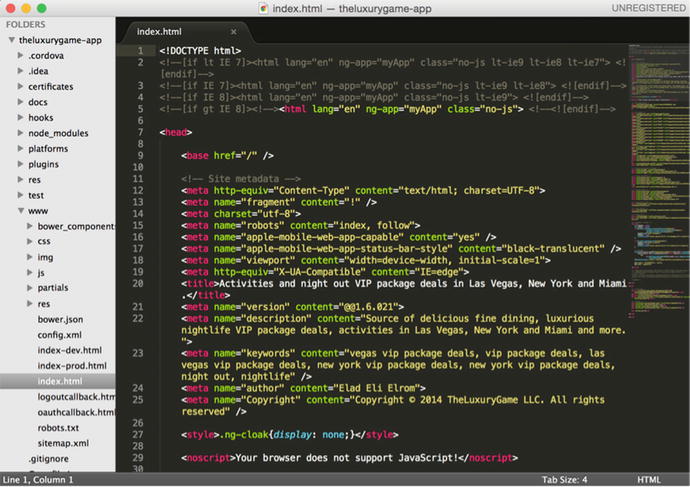Click the Site metadata comment
690x487 pixels.
(241, 179)
